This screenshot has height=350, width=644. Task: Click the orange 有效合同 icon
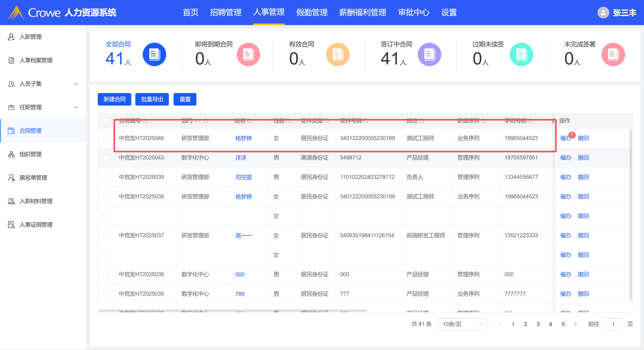(x=338, y=55)
